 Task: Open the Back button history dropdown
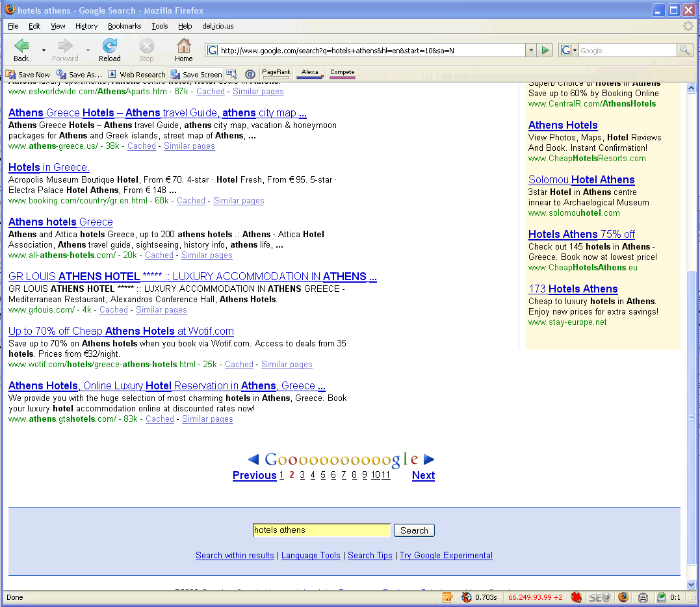(44, 51)
